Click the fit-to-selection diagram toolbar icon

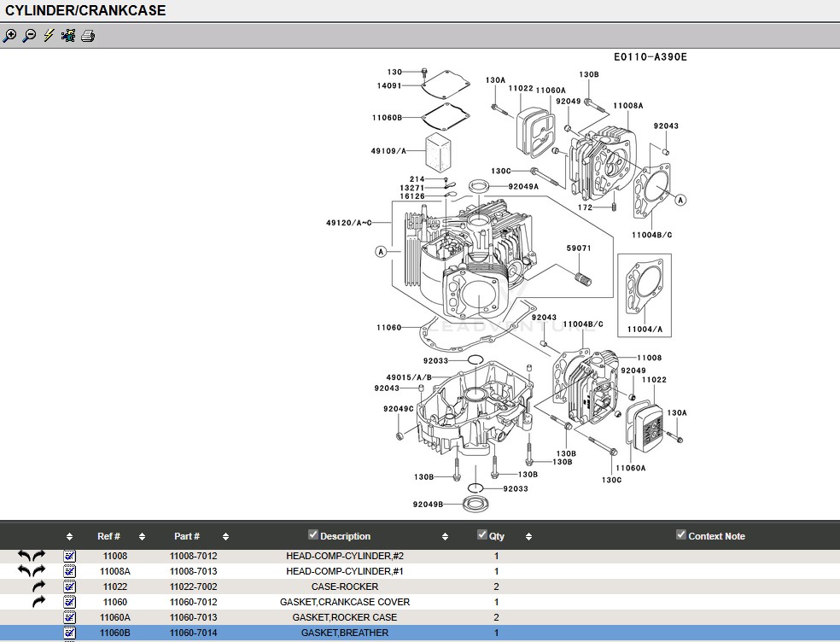point(68,36)
